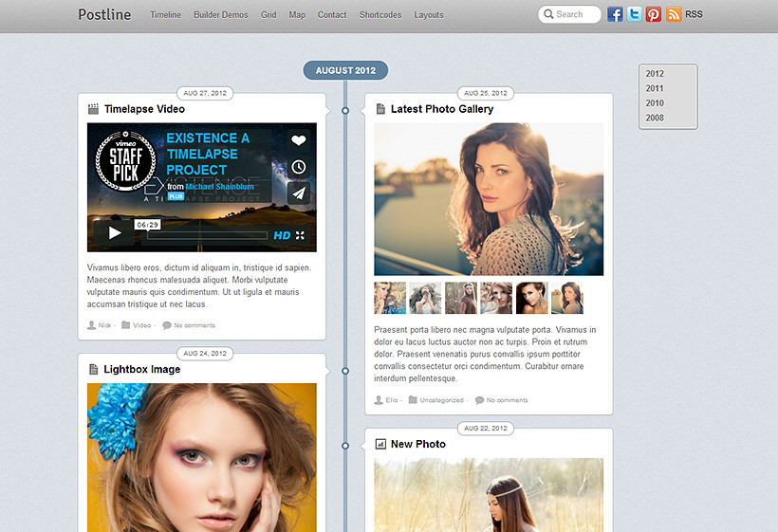The height and width of the screenshot is (532, 778).
Task: Share the video with paper plane icon
Action: 299,193
